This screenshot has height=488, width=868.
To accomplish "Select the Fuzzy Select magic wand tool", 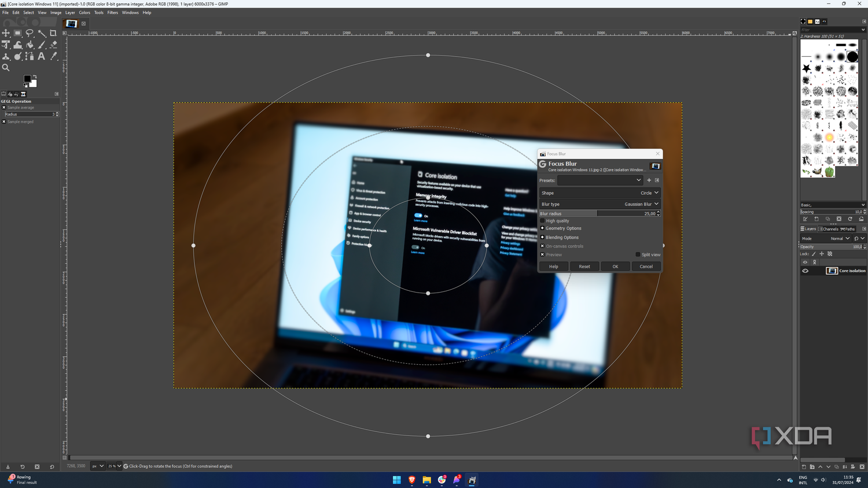I will pos(42,33).
